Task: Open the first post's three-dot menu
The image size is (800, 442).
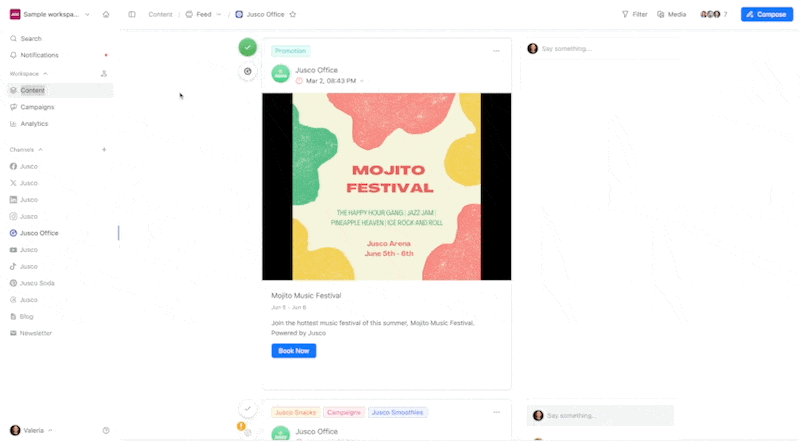Action: tap(496, 51)
